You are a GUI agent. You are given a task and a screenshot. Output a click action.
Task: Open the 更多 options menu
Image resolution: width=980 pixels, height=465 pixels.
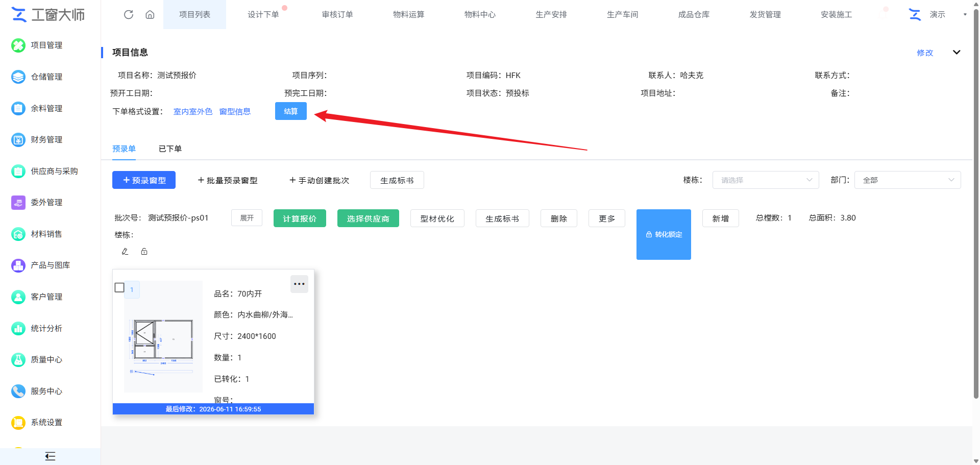[x=607, y=218]
